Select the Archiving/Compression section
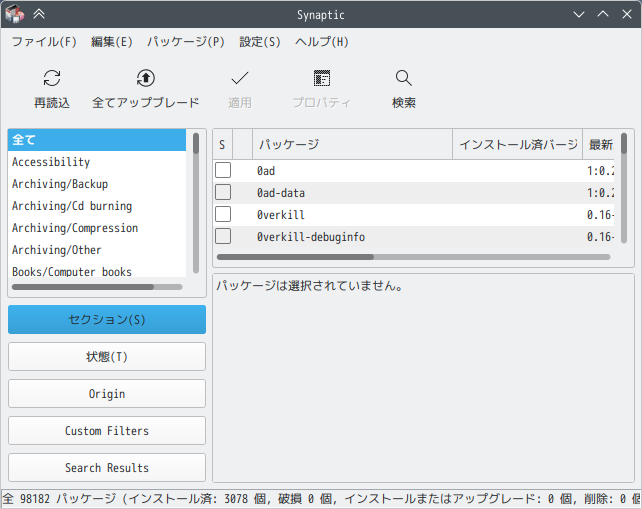The width and height of the screenshot is (642, 509). 97,228
